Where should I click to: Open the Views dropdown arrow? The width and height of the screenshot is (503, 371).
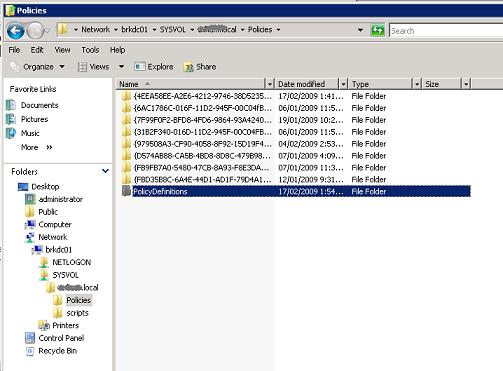[x=121, y=67]
